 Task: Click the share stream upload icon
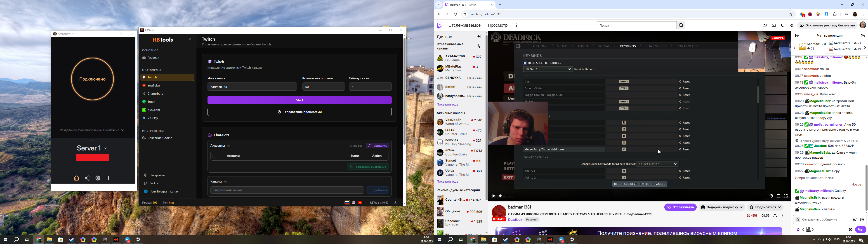[x=775, y=216]
